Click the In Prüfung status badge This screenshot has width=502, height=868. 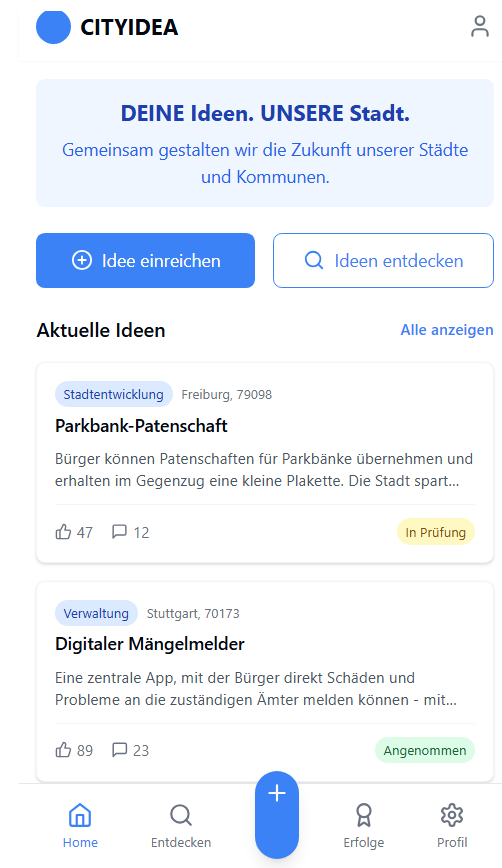coord(436,532)
